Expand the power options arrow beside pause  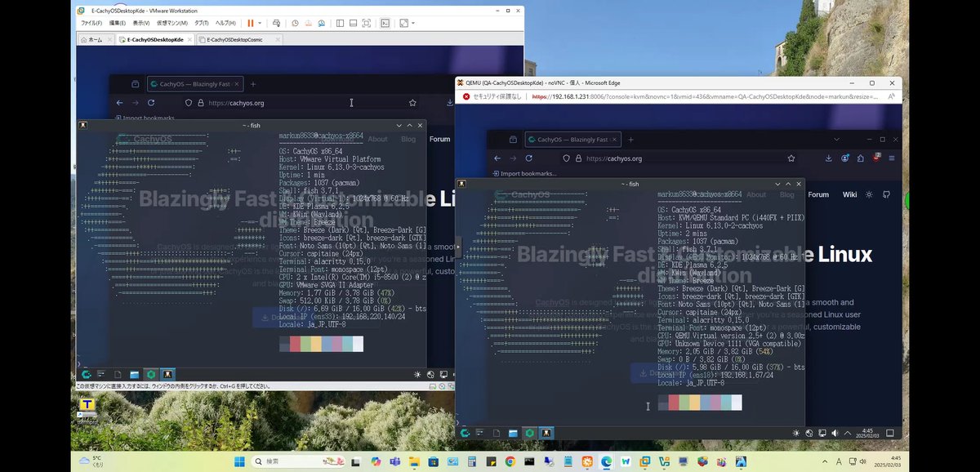pyautogui.click(x=260, y=23)
